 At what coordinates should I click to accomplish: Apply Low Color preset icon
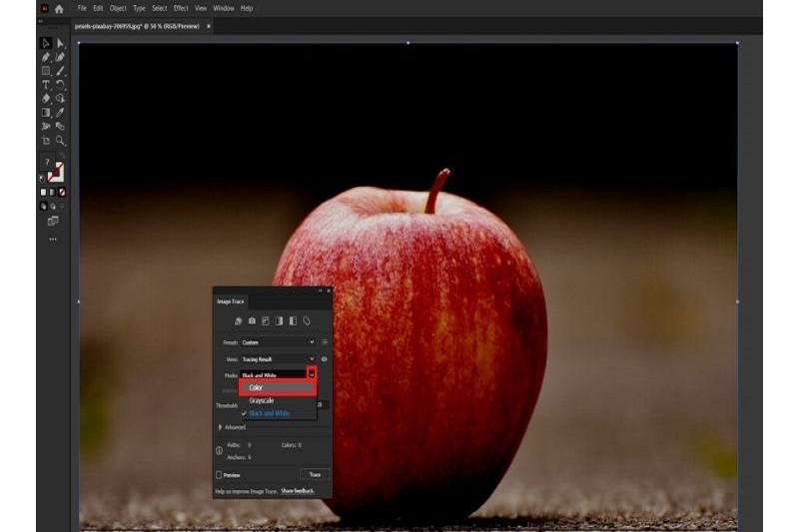tap(266, 320)
